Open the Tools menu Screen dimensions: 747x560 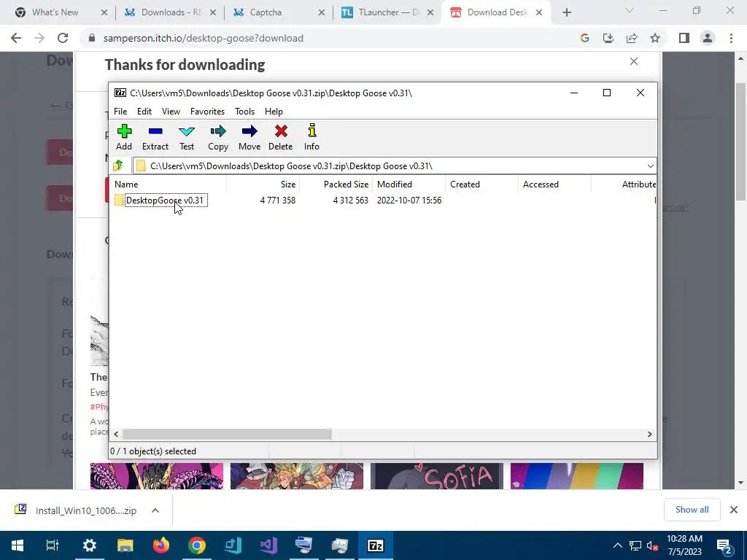245,112
